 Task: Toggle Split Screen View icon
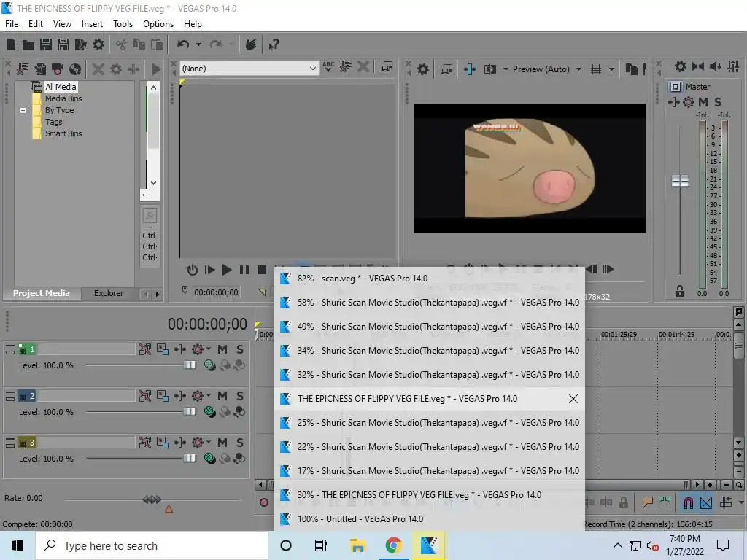point(489,69)
